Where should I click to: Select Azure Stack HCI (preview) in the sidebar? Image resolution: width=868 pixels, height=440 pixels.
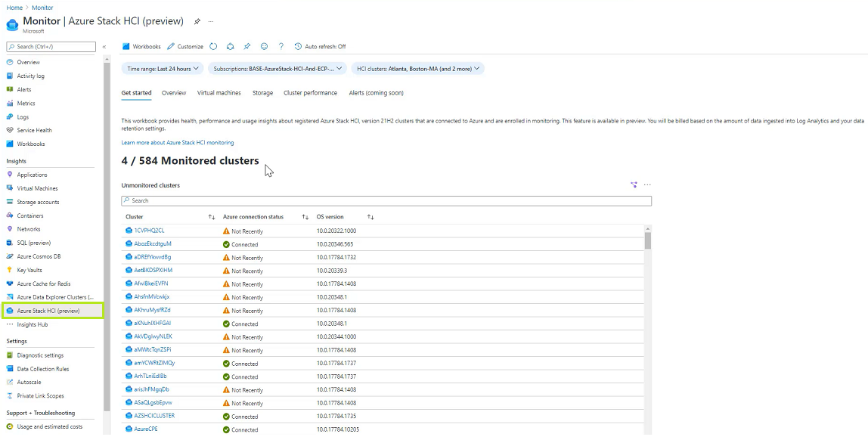click(52, 311)
